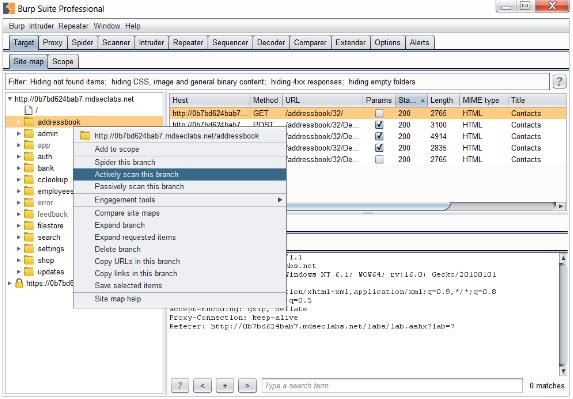Open the Repeater tab

click(x=188, y=42)
